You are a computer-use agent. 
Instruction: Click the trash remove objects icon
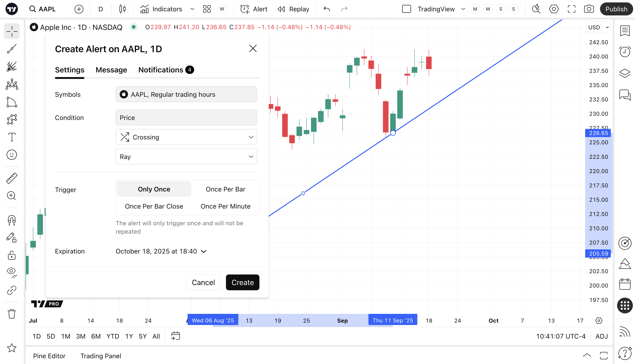(x=12, y=314)
